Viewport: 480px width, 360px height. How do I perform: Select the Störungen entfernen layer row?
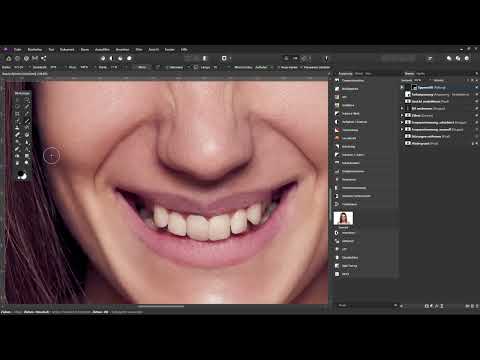(439, 136)
